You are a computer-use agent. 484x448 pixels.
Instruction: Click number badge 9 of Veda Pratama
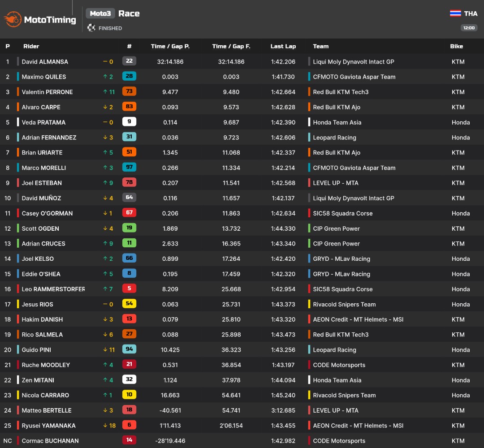[130, 121]
